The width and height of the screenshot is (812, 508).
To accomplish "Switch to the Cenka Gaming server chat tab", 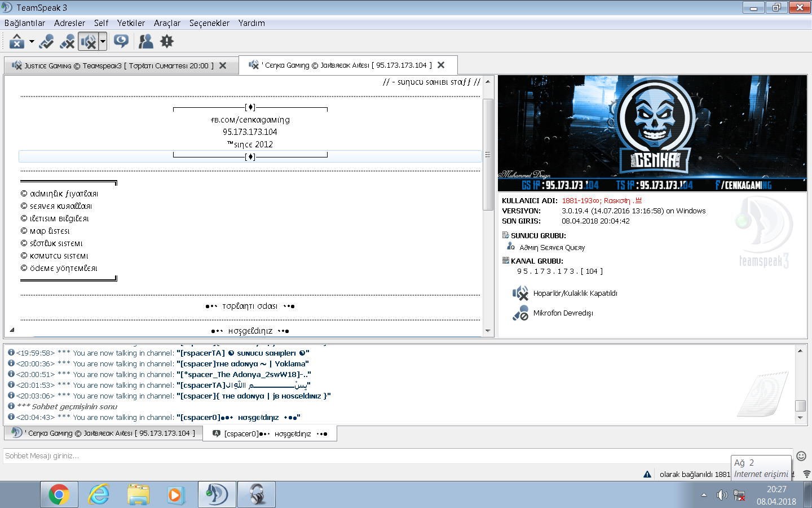I will pos(103,433).
